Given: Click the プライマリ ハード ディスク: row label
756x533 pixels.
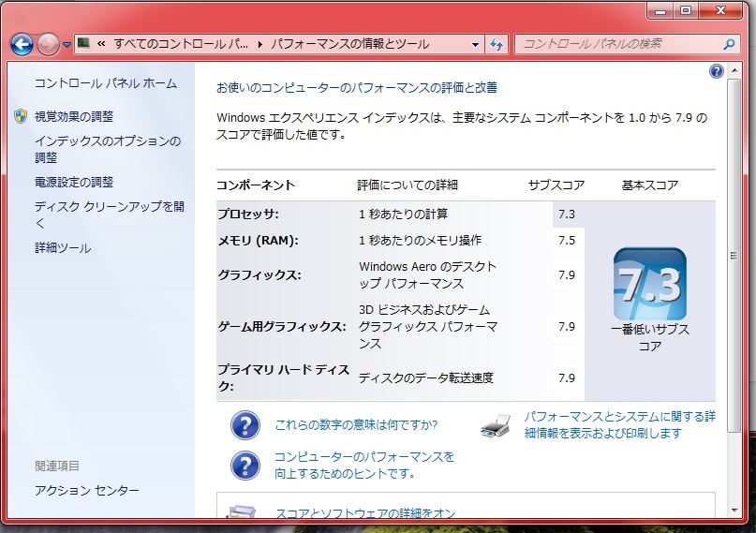Looking at the screenshot, I should (x=284, y=378).
